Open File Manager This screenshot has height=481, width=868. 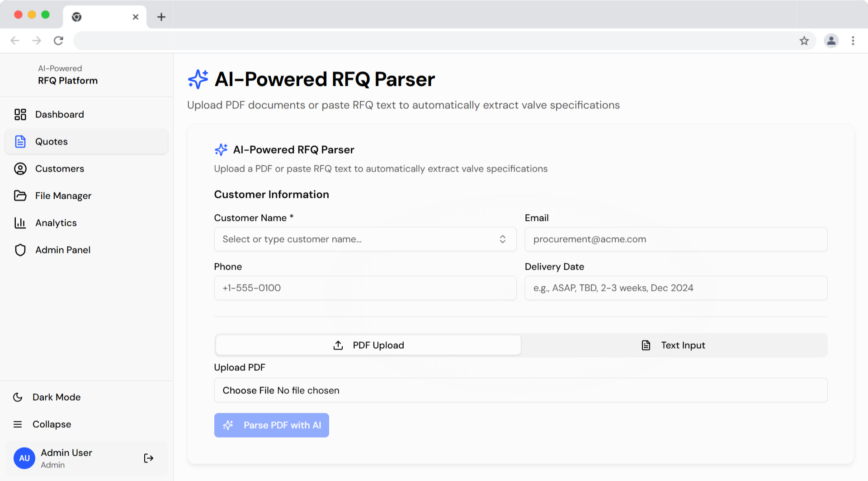click(86, 196)
